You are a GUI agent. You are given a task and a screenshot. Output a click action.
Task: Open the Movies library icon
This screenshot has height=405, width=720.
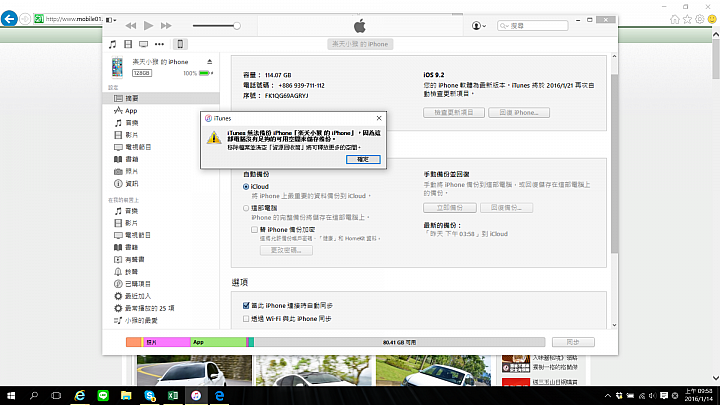(128, 44)
